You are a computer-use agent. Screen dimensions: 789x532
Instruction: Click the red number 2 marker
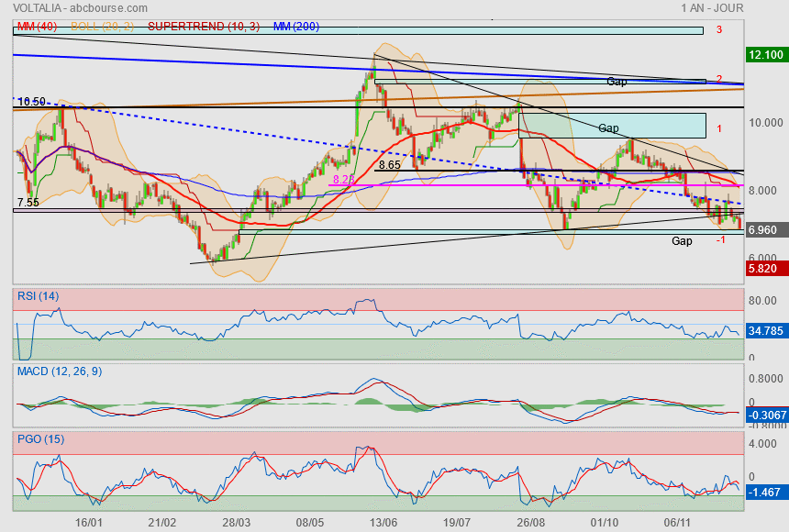pos(719,79)
